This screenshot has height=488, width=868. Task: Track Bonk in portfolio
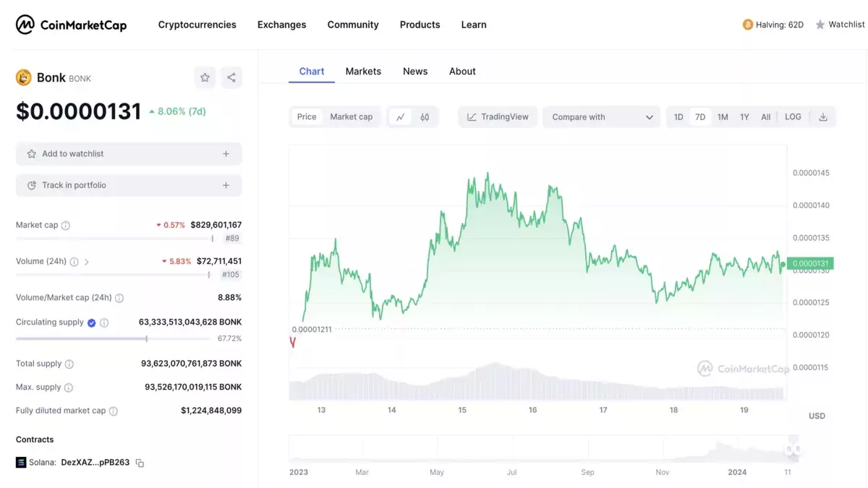(x=129, y=186)
